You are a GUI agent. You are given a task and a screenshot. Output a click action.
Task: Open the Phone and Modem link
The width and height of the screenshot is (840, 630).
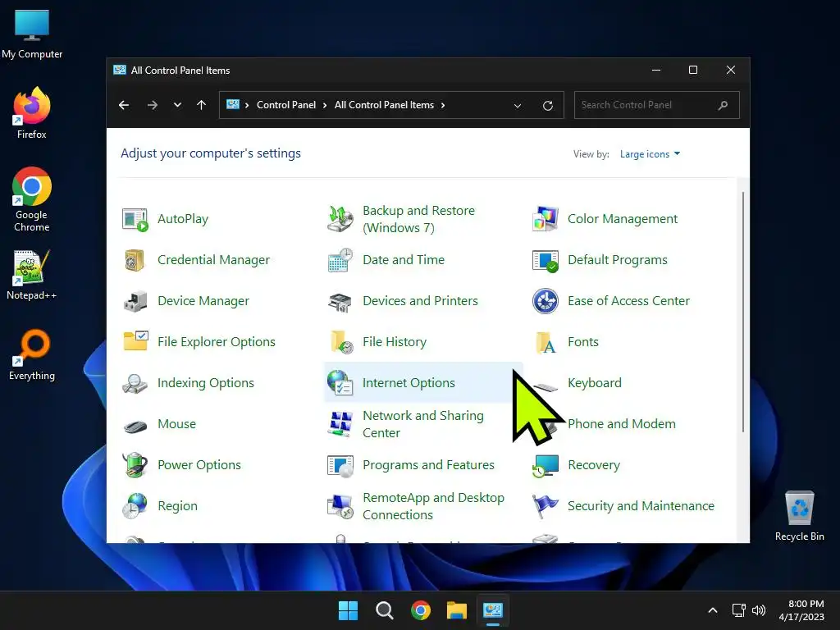point(622,424)
